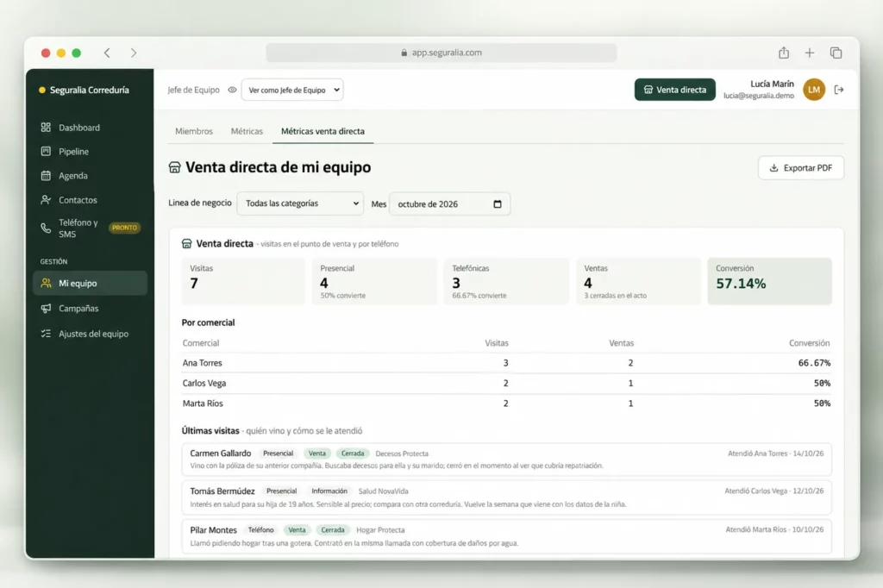Click the logout icon next to avatar
The image size is (883, 588).
pos(839,90)
